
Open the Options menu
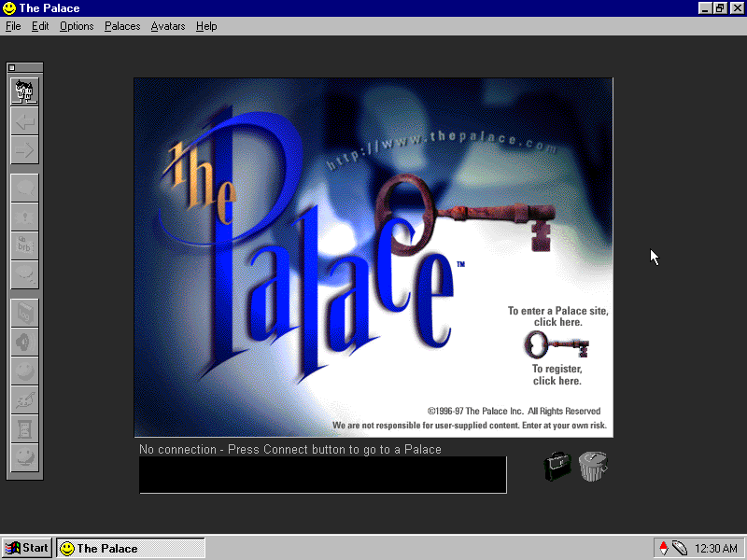[77, 26]
